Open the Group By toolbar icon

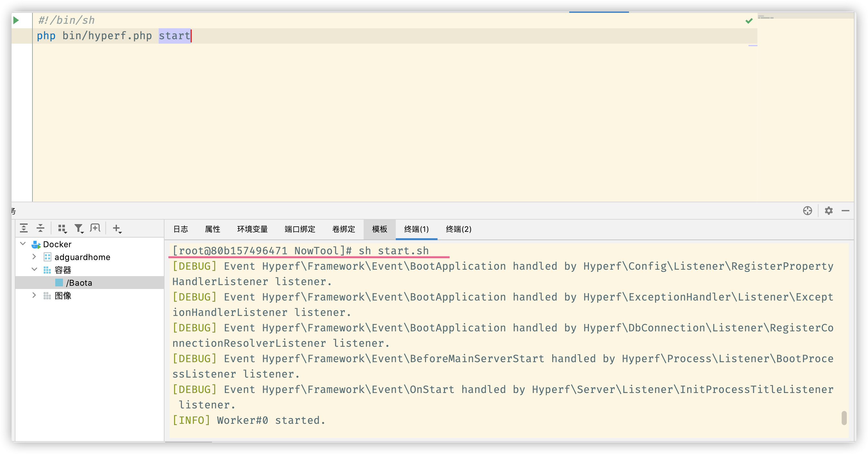click(x=62, y=229)
